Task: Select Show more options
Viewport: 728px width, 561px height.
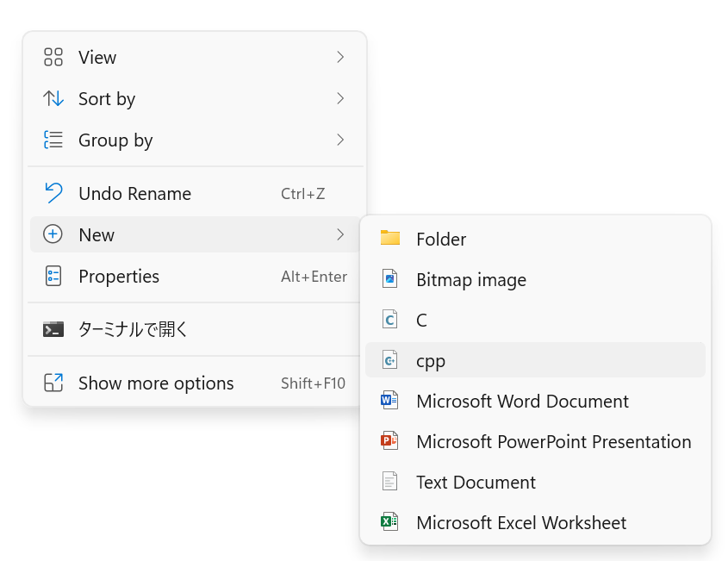Action: [156, 383]
